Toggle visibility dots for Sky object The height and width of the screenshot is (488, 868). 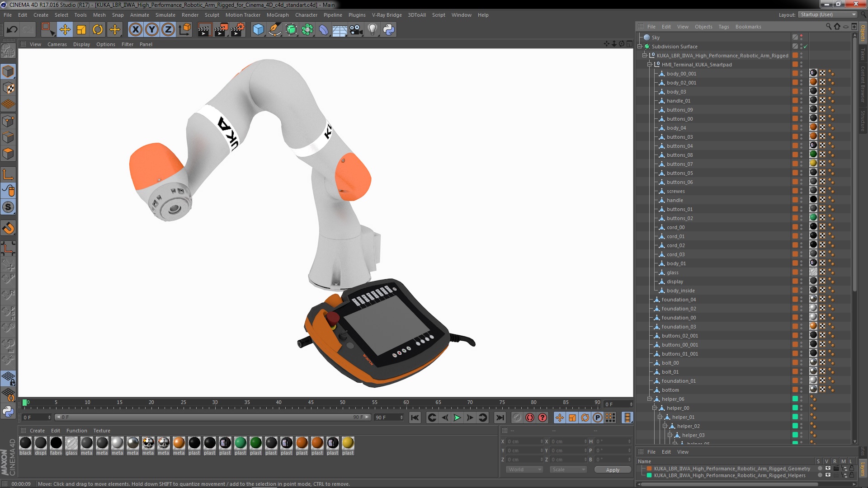tap(802, 38)
